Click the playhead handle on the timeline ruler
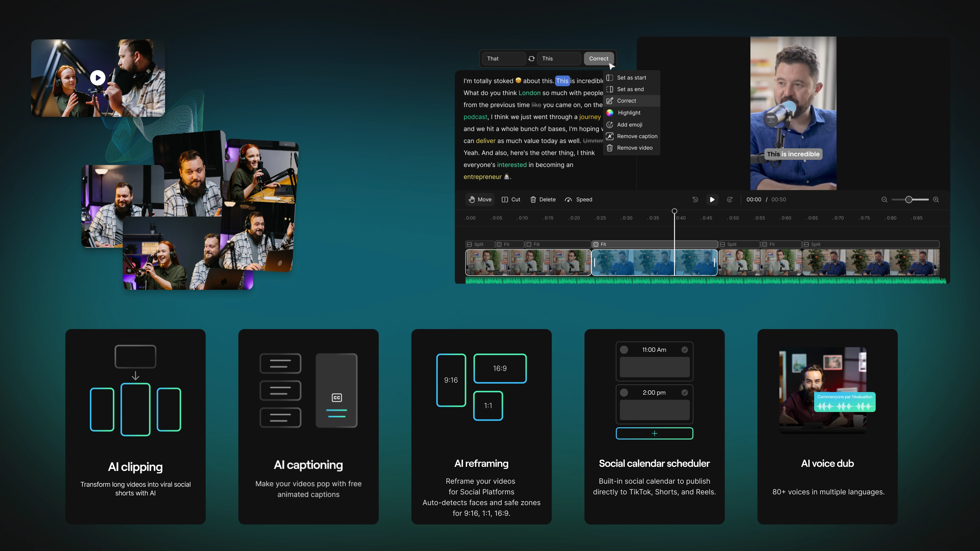 click(x=674, y=211)
